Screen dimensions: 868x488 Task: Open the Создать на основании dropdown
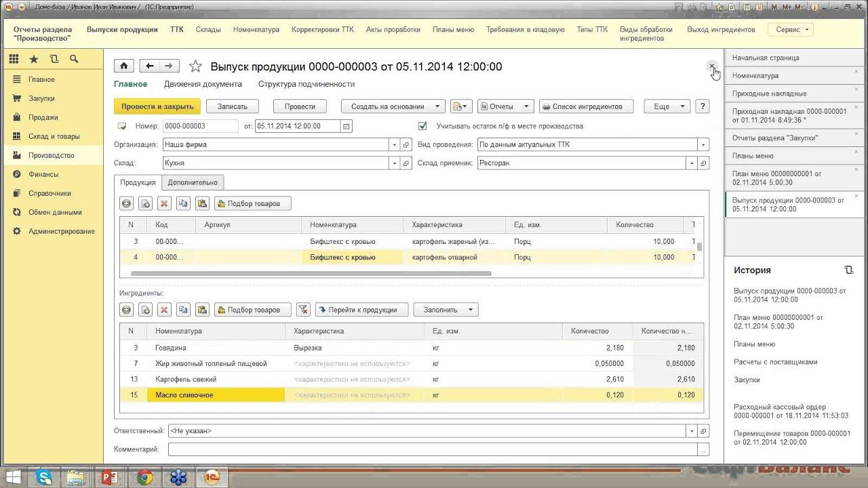pos(393,106)
